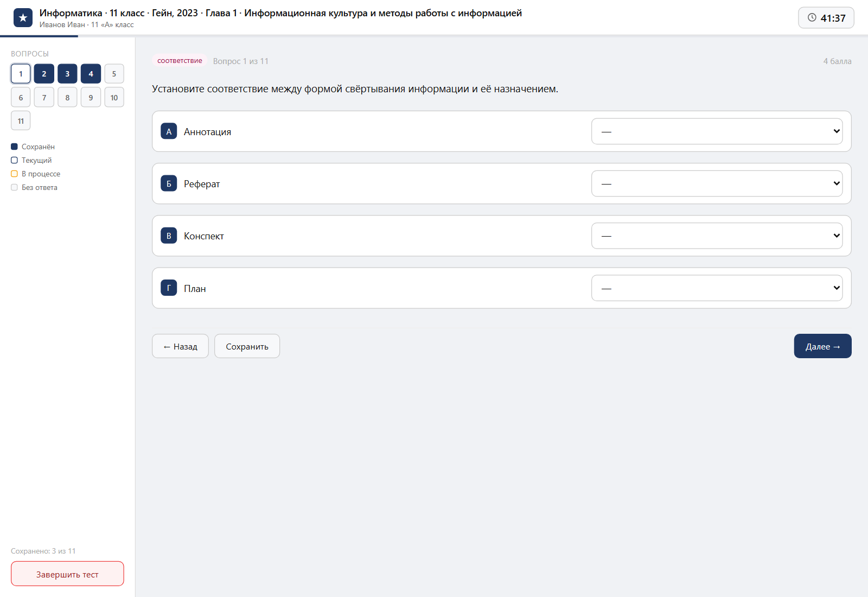The width and height of the screenshot is (868, 597).
Task: Jump to question 5 tile
Action: (x=114, y=74)
